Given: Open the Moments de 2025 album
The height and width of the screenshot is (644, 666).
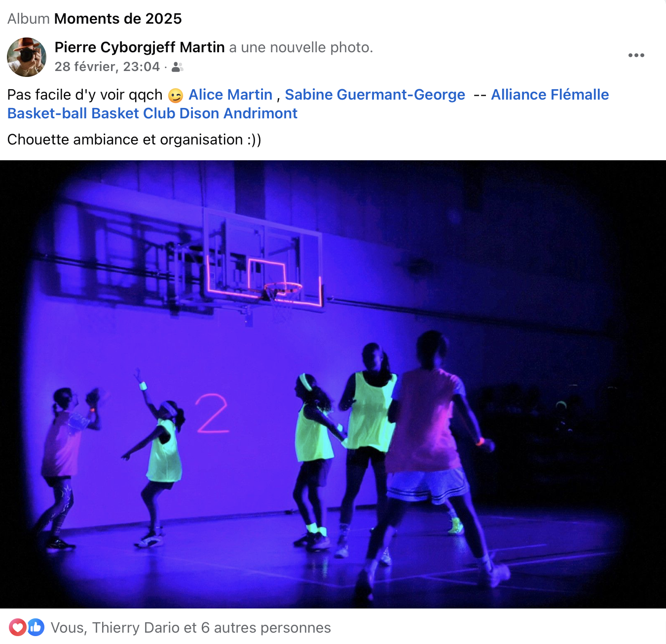Looking at the screenshot, I should [x=118, y=19].
